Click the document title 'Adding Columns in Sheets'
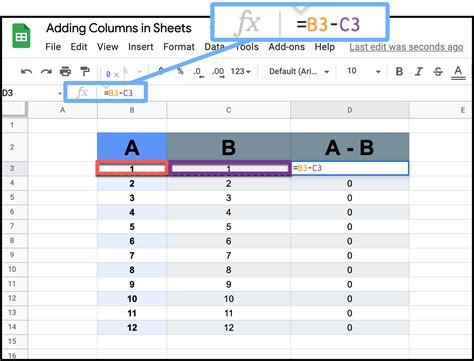Viewport: 474px width, 361px height. click(x=119, y=28)
